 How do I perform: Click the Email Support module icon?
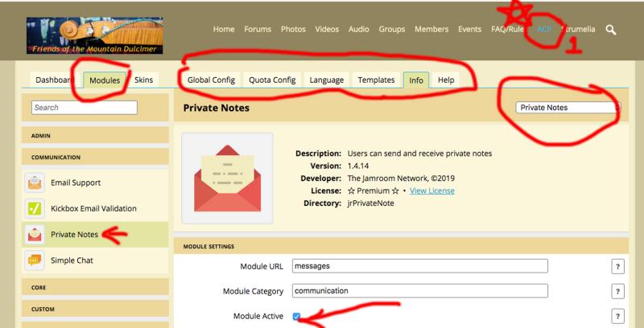[35, 182]
